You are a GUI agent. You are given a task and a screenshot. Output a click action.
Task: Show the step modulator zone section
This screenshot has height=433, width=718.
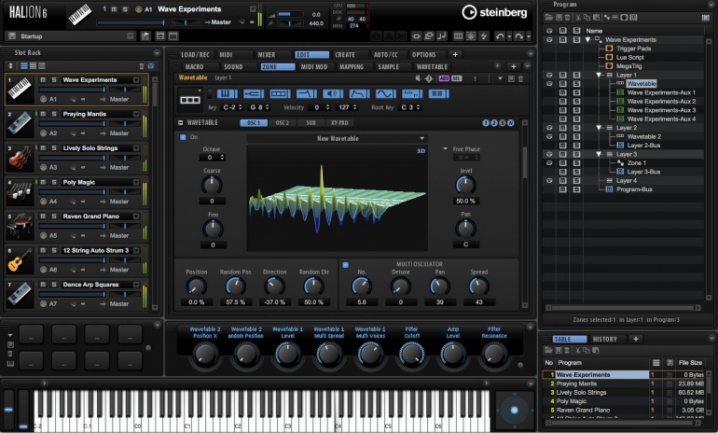click(412, 94)
